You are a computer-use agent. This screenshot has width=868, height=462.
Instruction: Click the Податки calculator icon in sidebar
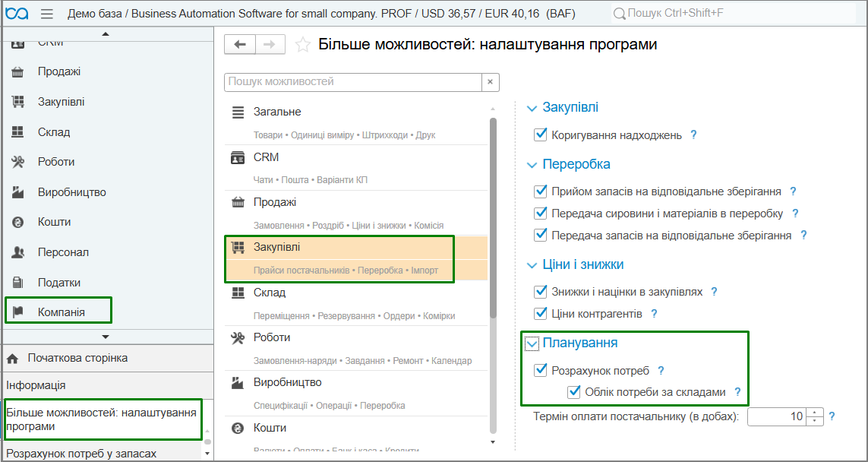(x=17, y=283)
